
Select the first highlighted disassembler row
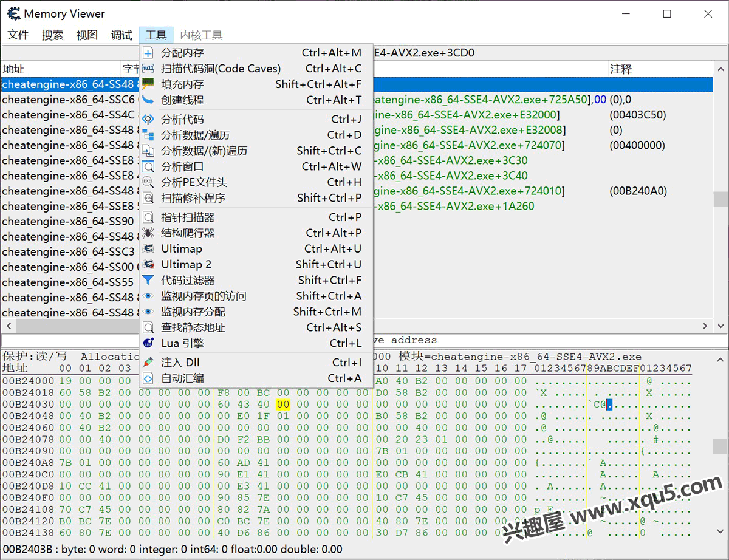pyautogui.click(x=357, y=84)
